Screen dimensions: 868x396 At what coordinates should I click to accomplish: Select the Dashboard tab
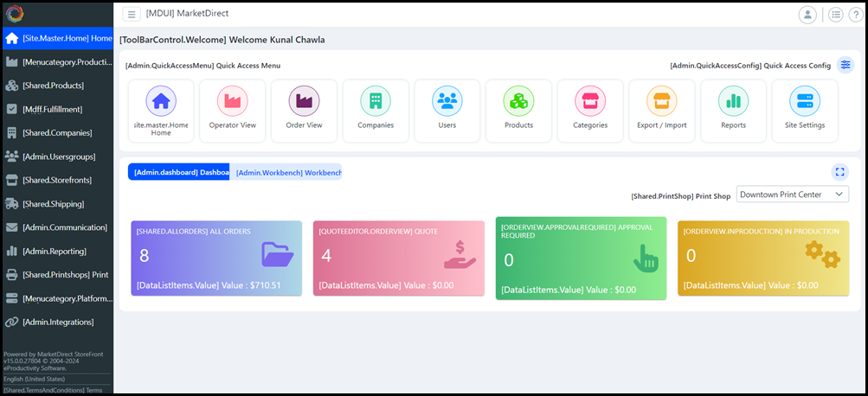179,172
